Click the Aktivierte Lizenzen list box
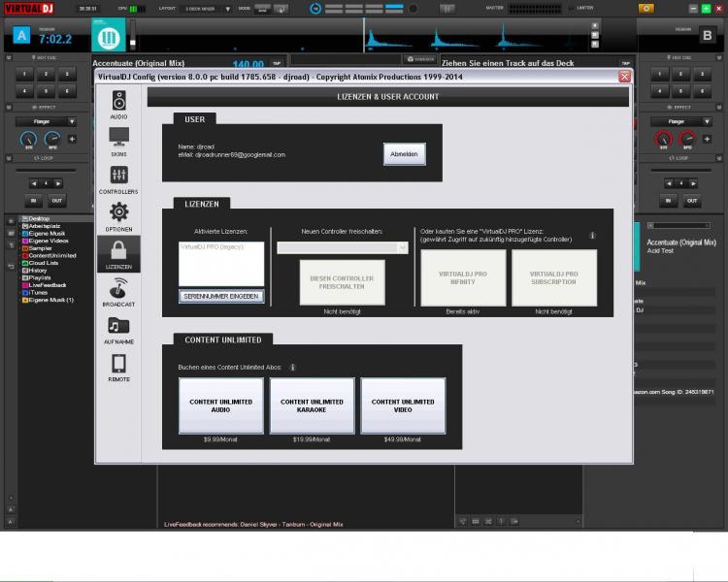This screenshot has width=728, height=582. (x=221, y=263)
